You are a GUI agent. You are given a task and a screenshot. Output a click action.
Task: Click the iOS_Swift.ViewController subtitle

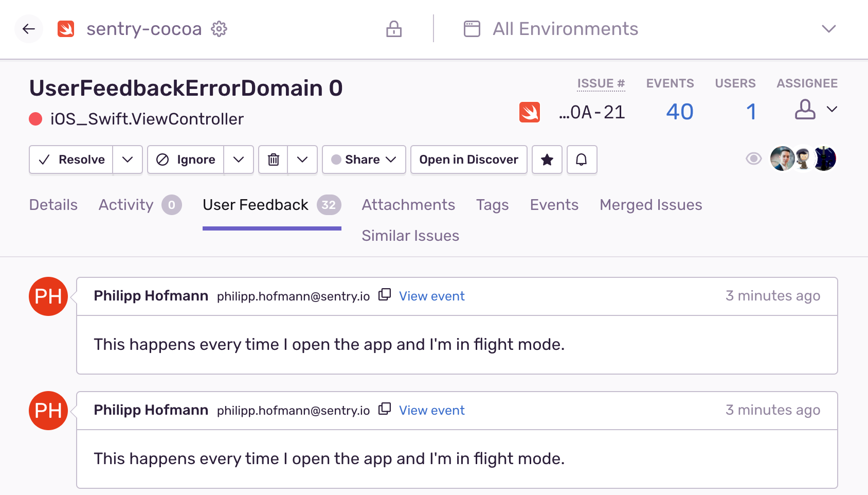click(x=147, y=119)
